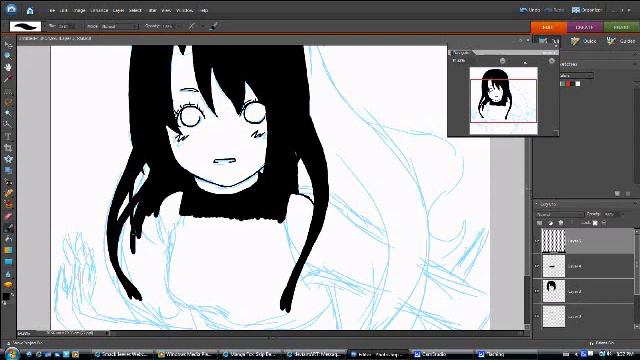Select the Lasso tool
The image size is (640, 360).
coord(8,102)
